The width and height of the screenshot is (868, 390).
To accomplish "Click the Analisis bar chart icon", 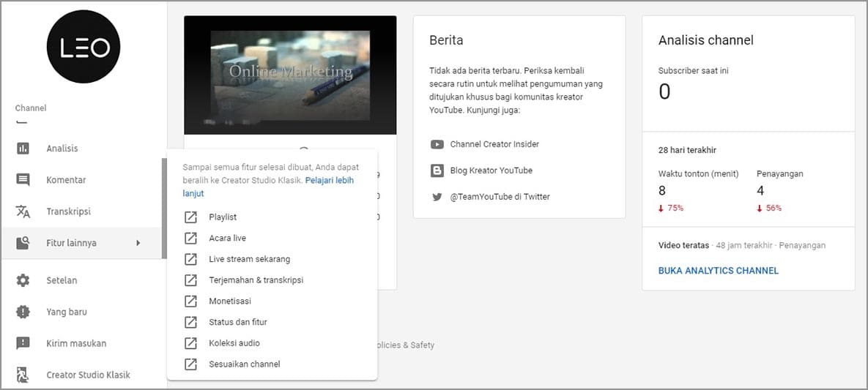I will point(23,149).
